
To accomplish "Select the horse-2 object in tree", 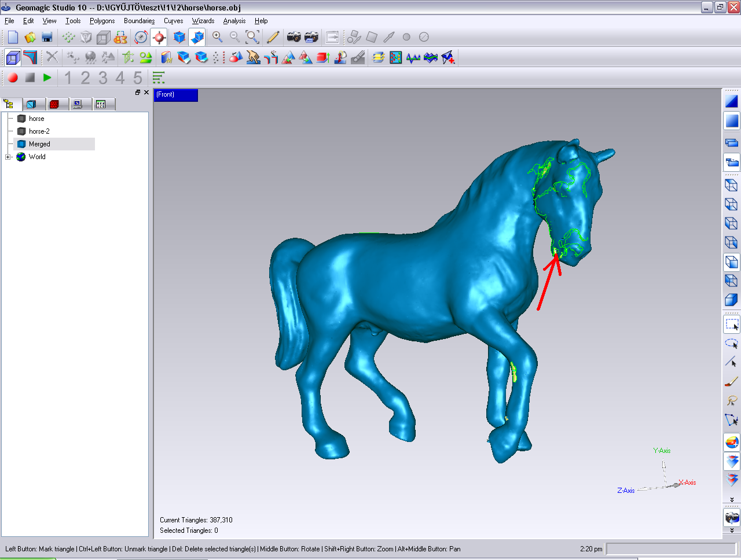I will [x=39, y=131].
